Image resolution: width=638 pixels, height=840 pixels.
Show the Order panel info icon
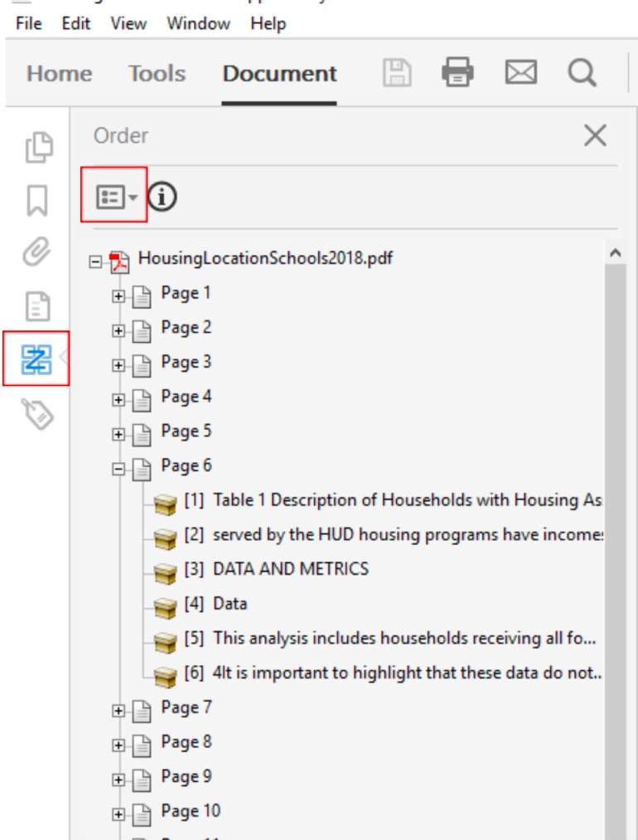(x=162, y=196)
